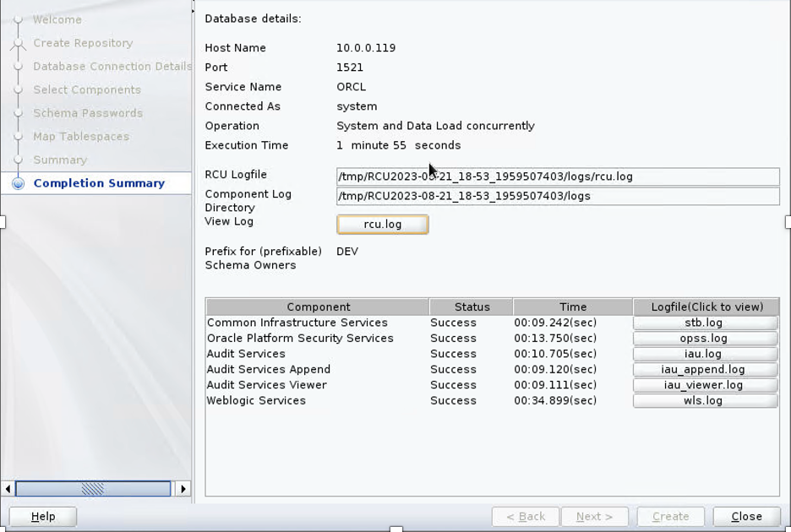
Task: Click the sidebar horizontal scrollbar thumb
Action: (x=93, y=489)
